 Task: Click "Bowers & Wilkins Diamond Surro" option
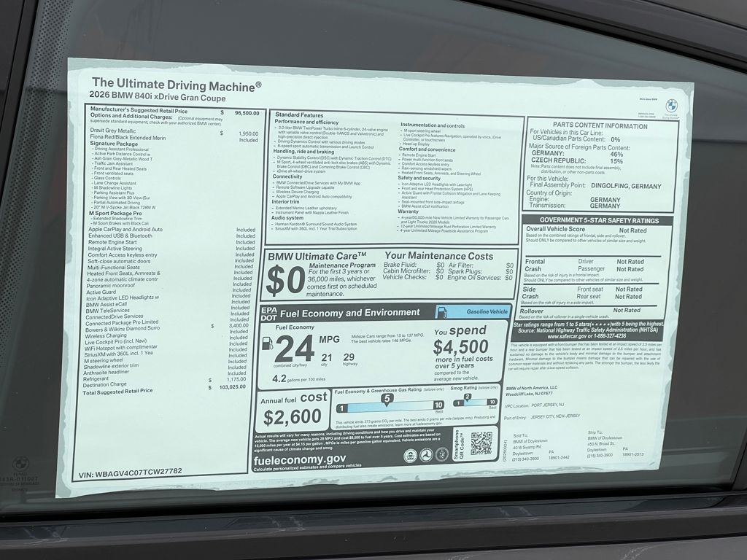[123, 329]
